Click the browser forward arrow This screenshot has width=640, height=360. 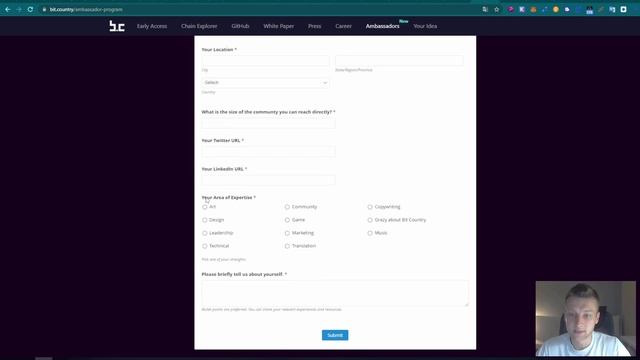(19, 9)
